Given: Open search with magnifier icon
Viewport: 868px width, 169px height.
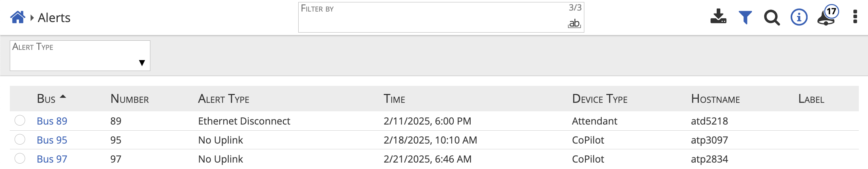Looking at the screenshot, I should pyautogui.click(x=772, y=18).
